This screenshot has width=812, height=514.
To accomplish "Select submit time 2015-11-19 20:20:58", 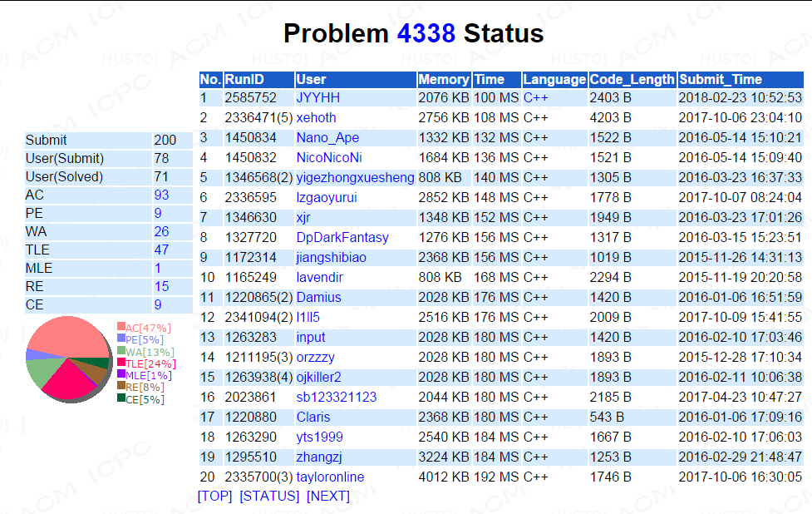I will point(741,277).
